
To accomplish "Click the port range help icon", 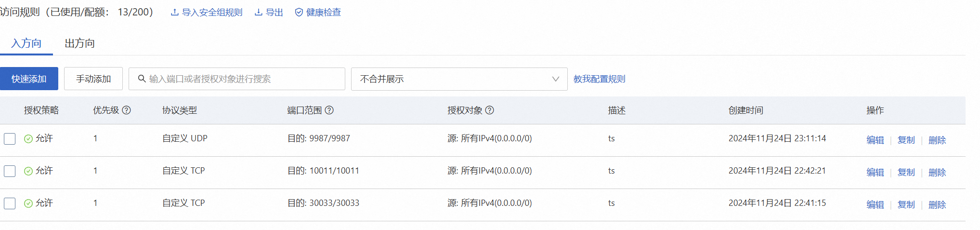I will click(x=329, y=110).
